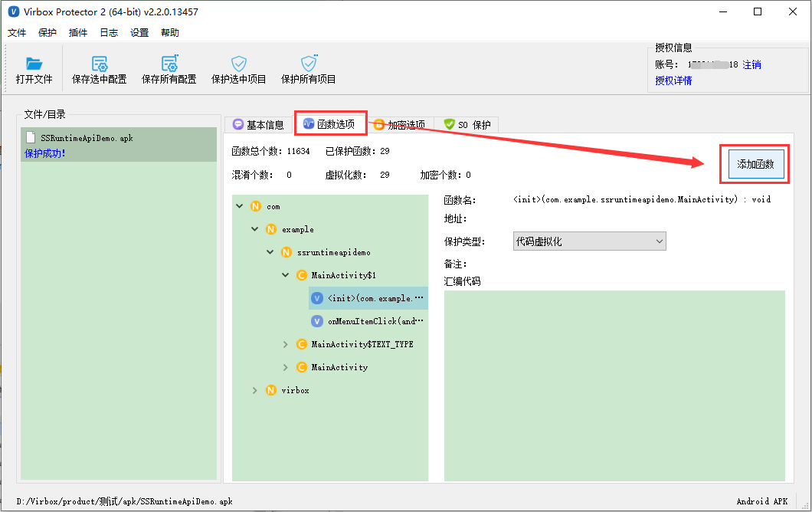
Task: Click the ssruntimeapidemo namespace N icon
Action: (x=286, y=252)
